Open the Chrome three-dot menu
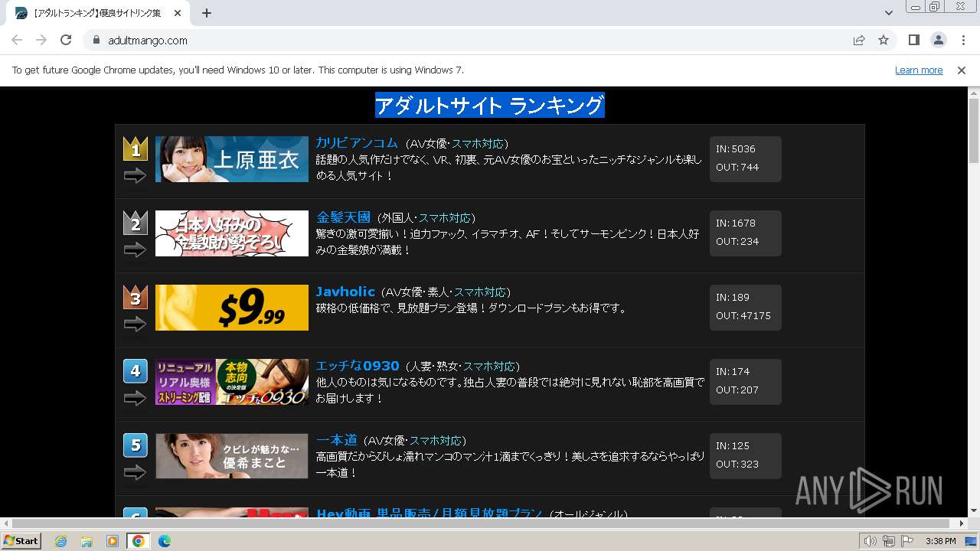The width and height of the screenshot is (980, 551). [x=963, y=40]
